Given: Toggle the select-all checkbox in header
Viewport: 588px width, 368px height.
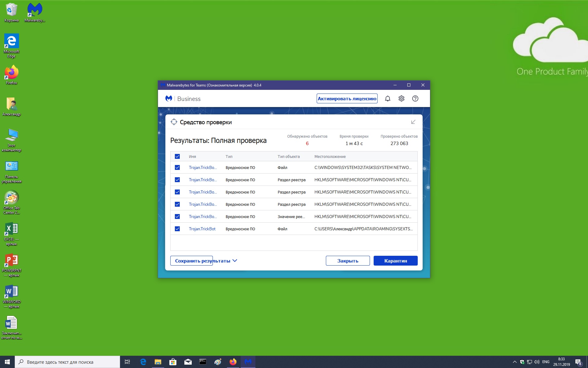Looking at the screenshot, I should point(177,156).
